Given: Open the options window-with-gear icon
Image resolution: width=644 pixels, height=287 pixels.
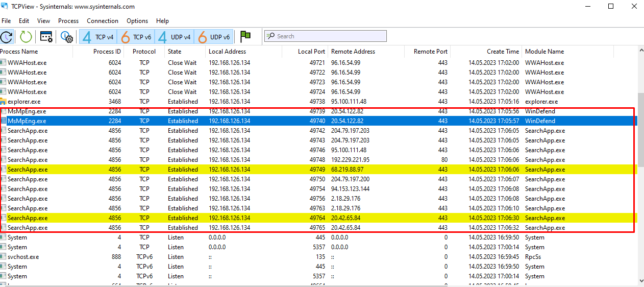Looking at the screenshot, I should coord(46,37).
